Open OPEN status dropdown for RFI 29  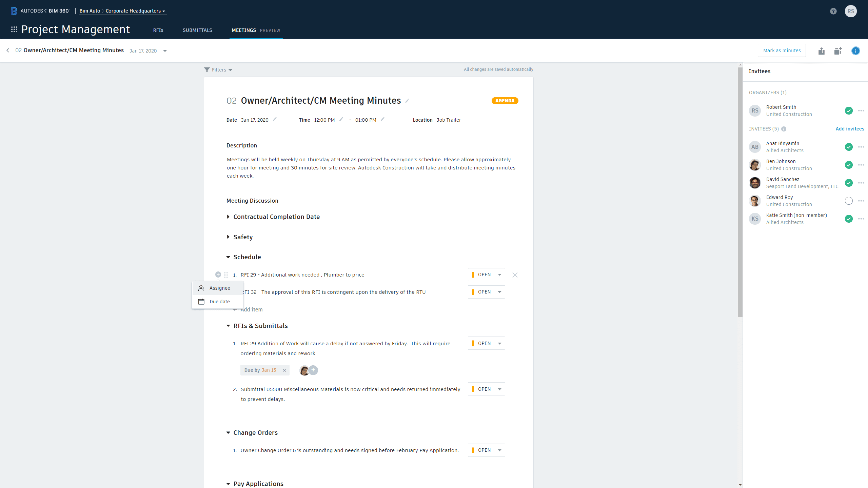tap(500, 275)
